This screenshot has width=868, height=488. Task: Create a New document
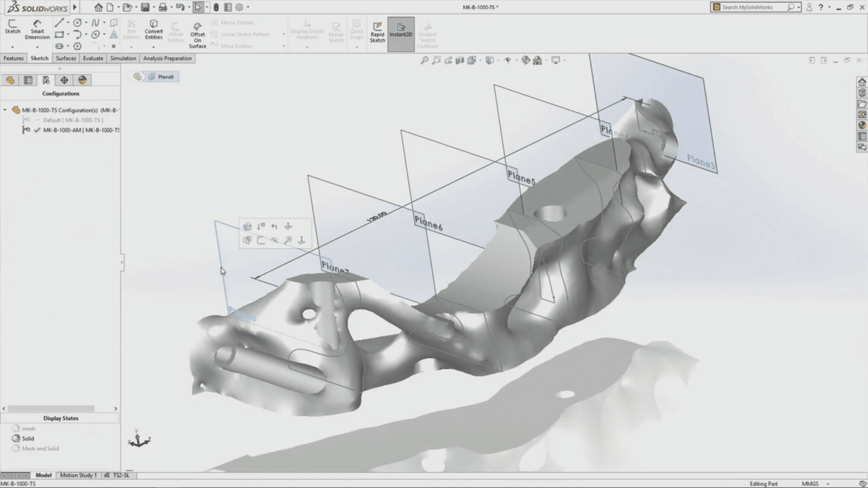pos(110,7)
